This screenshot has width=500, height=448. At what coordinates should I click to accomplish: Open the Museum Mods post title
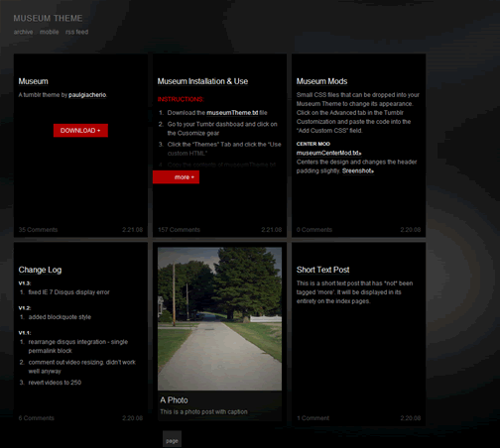tap(321, 81)
